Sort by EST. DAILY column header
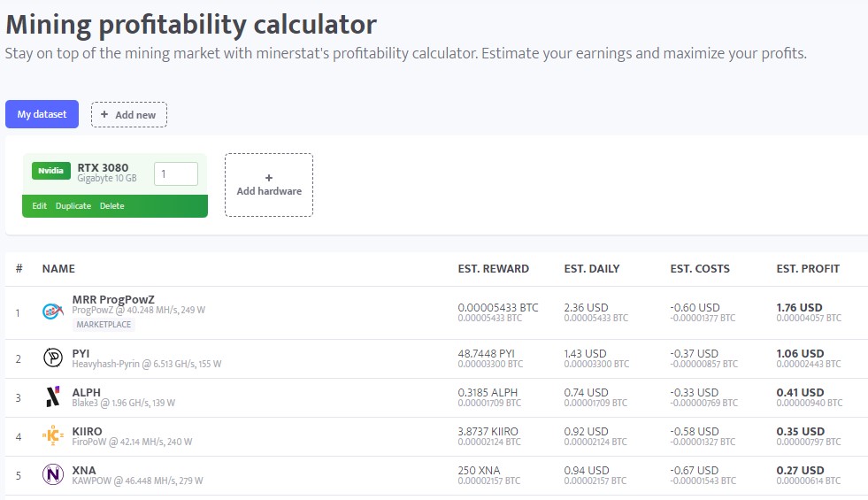 tap(592, 268)
